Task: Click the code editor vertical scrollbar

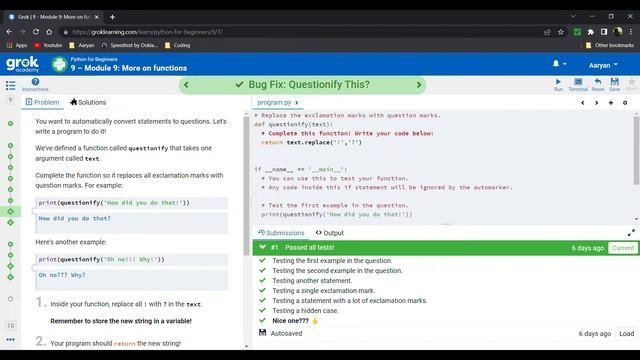Action: [x=636, y=150]
